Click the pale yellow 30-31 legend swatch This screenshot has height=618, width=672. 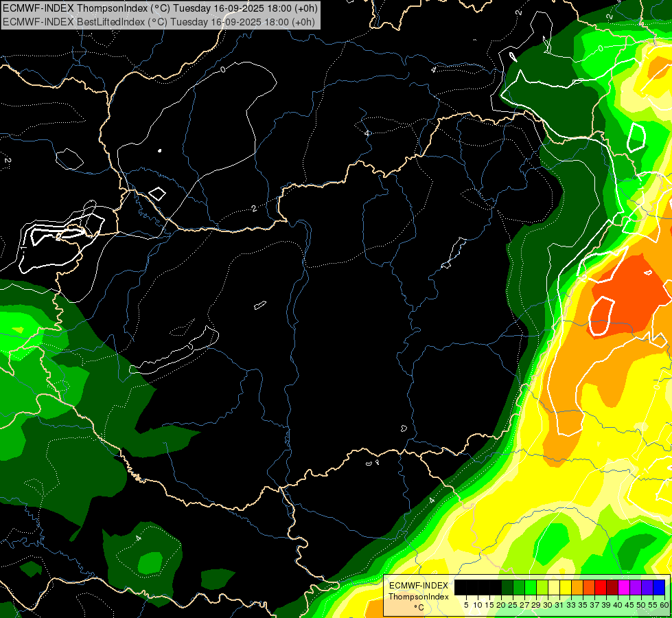point(554,587)
